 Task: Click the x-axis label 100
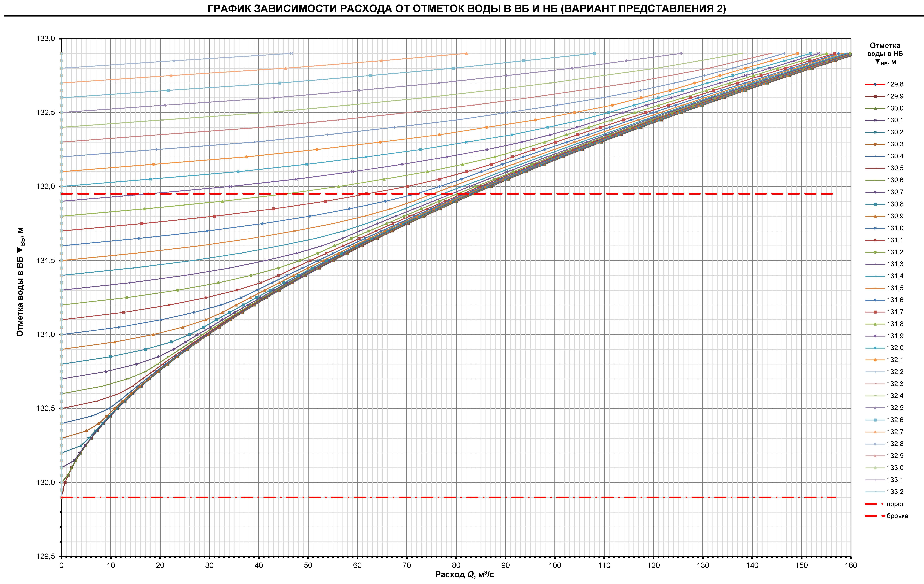(x=555, y=565)
